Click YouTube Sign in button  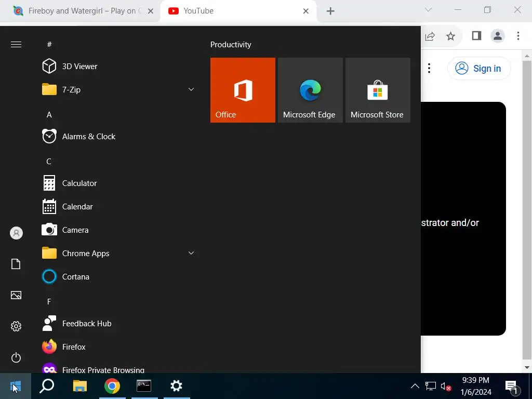coord(478,68)
